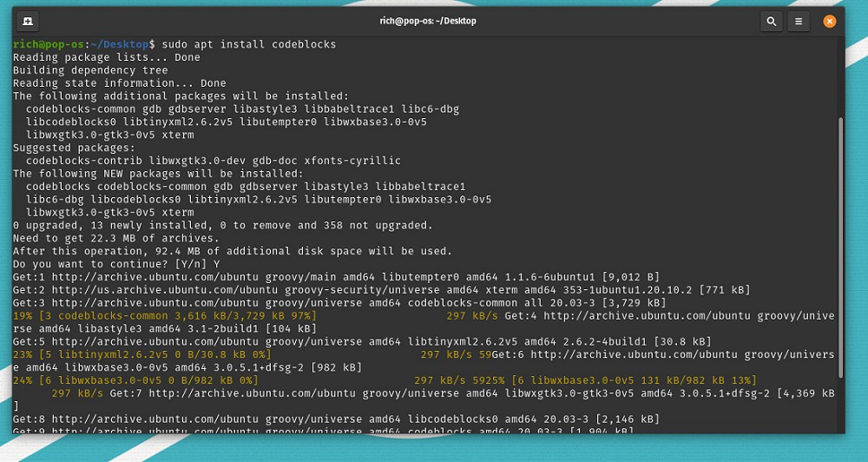Click the text 'xfonts-cyrillic'
868x462 pixels.
(x=352, y=161)
